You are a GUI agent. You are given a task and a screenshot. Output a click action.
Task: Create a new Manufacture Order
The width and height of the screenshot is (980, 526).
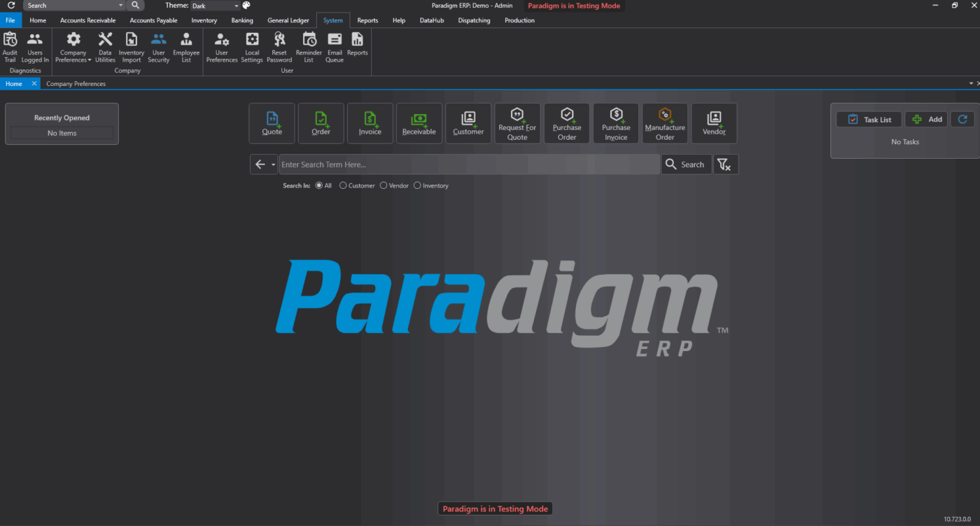pyautogui.click(x=665, y=123)
